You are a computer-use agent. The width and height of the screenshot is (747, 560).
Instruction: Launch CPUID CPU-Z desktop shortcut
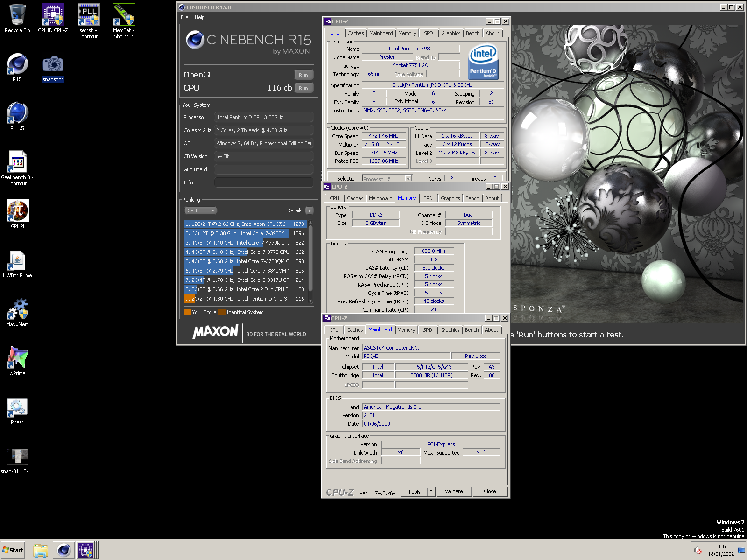pos(53,19)
